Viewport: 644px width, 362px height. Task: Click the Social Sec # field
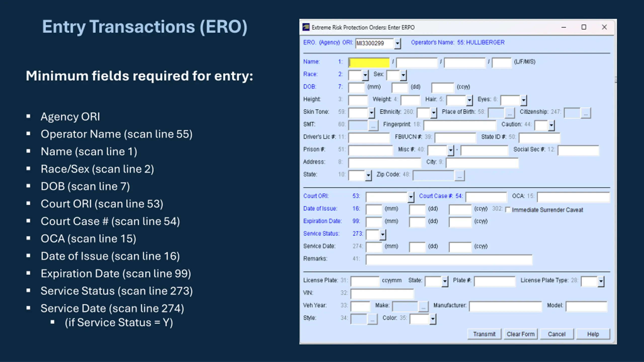[578, 151]
